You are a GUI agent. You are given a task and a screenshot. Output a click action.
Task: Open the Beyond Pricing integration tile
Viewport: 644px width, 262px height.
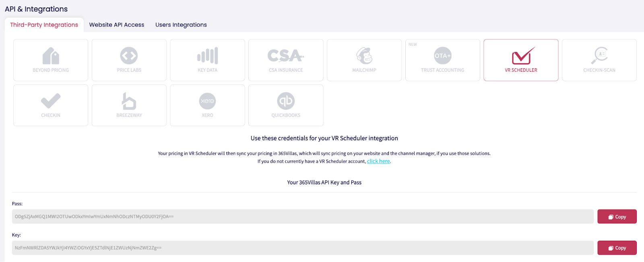pos(51,60)
